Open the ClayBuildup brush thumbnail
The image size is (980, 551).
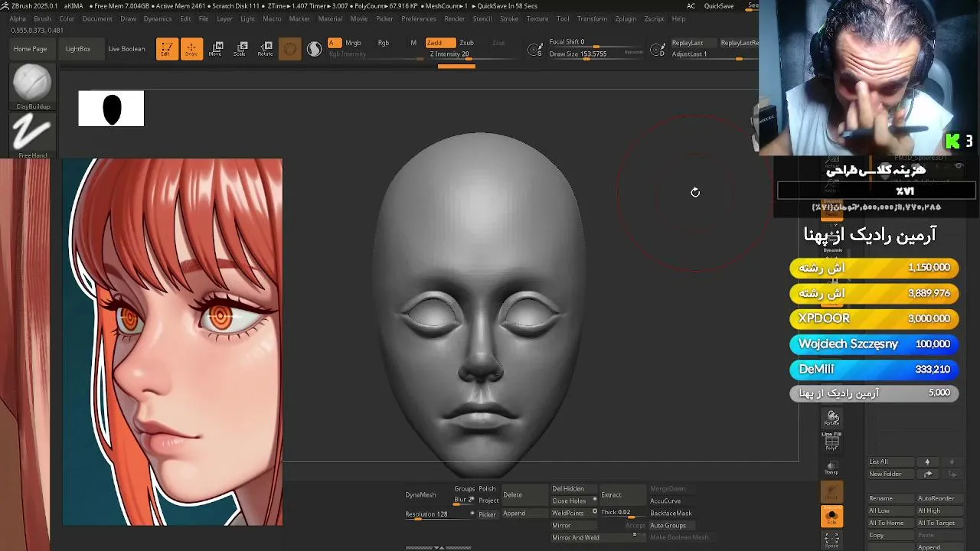[32, 86]
